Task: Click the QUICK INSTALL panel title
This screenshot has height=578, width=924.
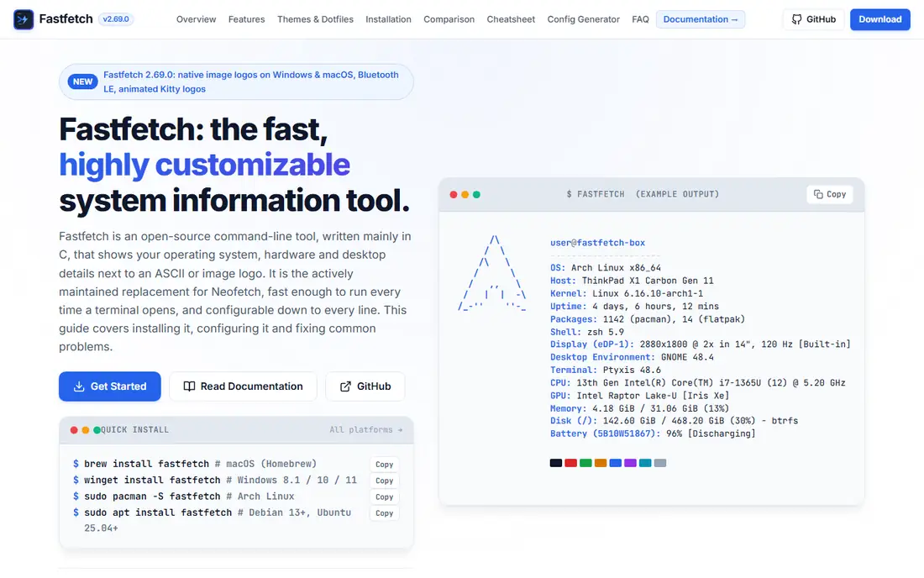Action: point(134,429)
